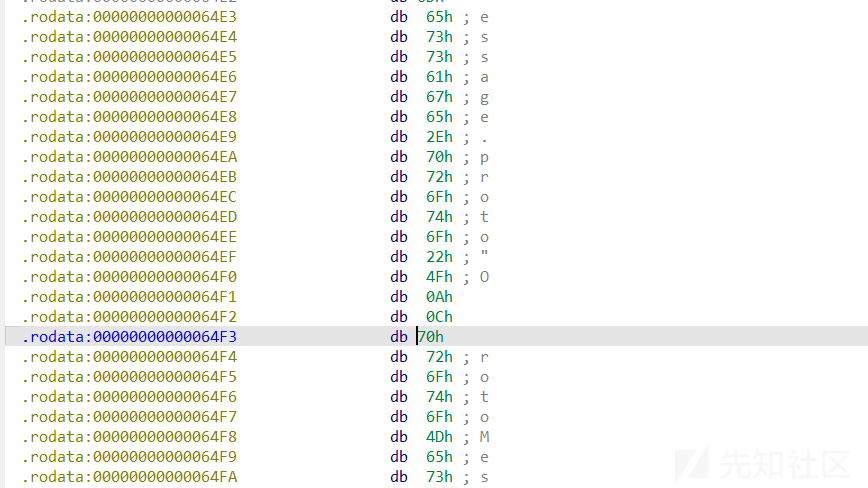This screenshot has width=868, height=488.
Task: Select address .rodata:00000000000064F0
Action: 129,277
